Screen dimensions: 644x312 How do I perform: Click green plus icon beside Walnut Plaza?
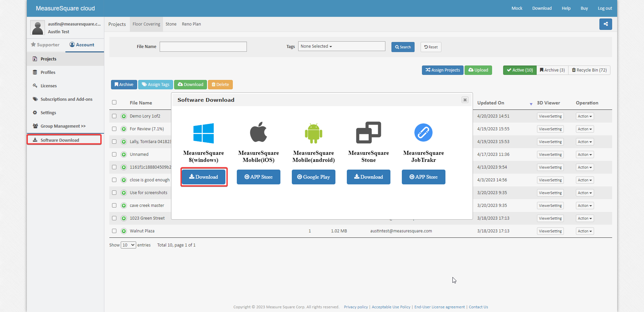pyautogui.click(x=124, y=231)
